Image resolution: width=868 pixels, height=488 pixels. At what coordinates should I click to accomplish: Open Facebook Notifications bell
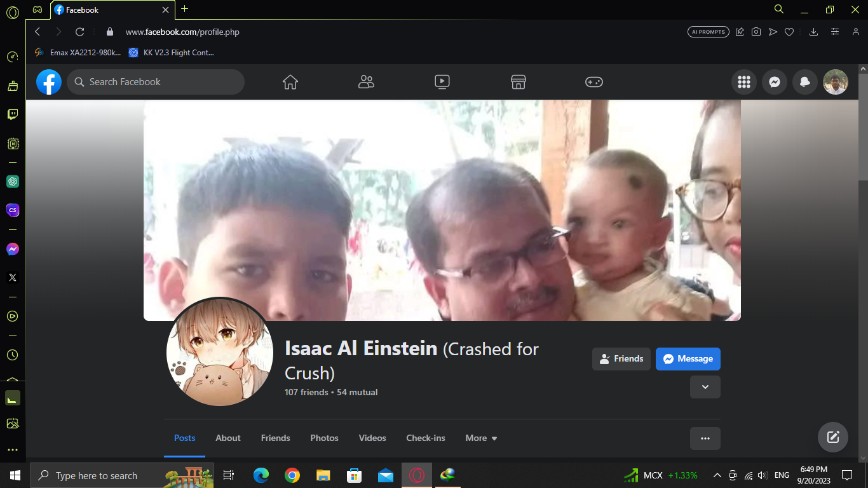[x=805, y=82]
